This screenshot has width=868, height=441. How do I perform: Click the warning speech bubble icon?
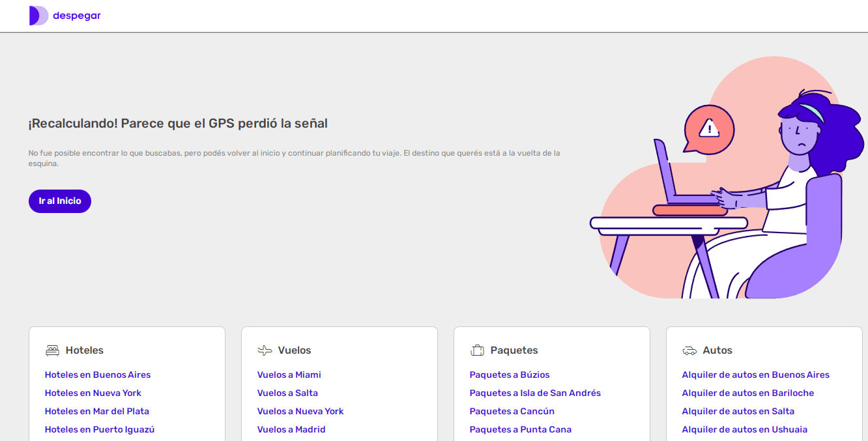pos(708,130)
